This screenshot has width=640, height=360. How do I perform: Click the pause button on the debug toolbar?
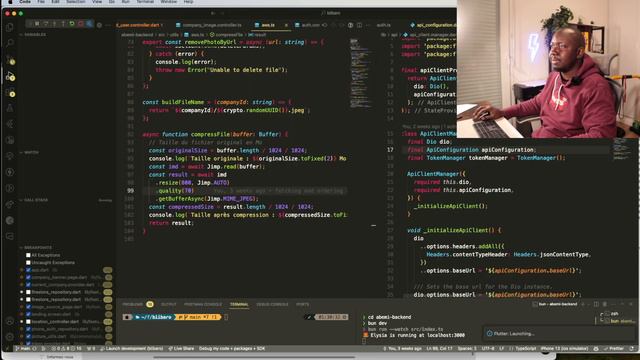coord(37,24)
